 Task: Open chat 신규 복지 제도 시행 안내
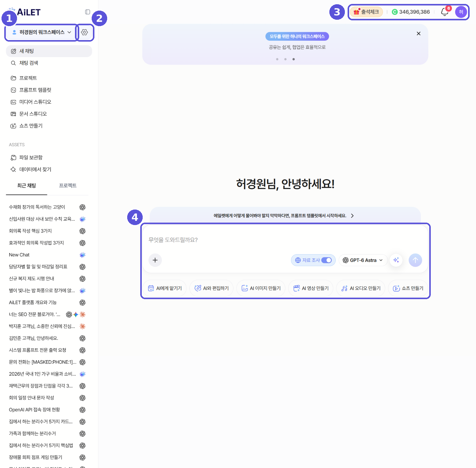pyautogui.click(x=47, y=278)
